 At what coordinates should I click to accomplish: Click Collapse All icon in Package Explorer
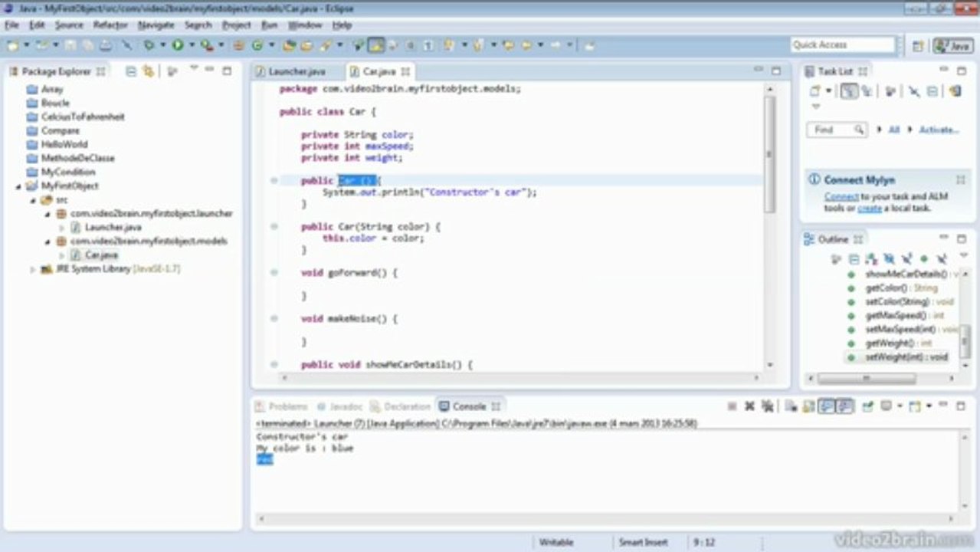click(x=131, y=71)
